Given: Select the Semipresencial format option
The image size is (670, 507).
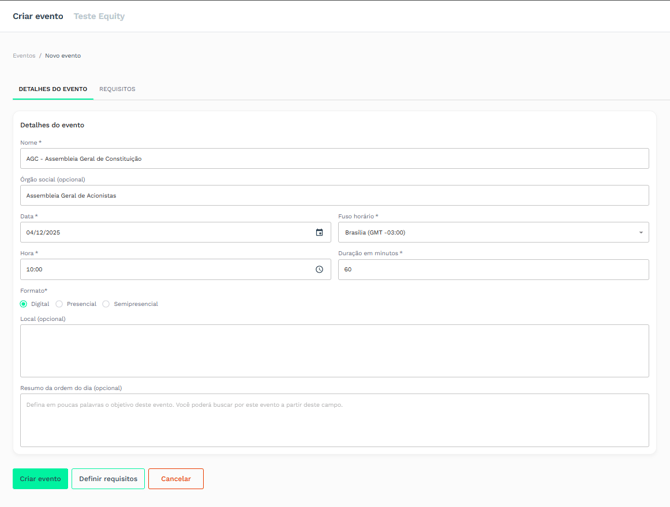Looking at the screenshot, I should 106,304.
